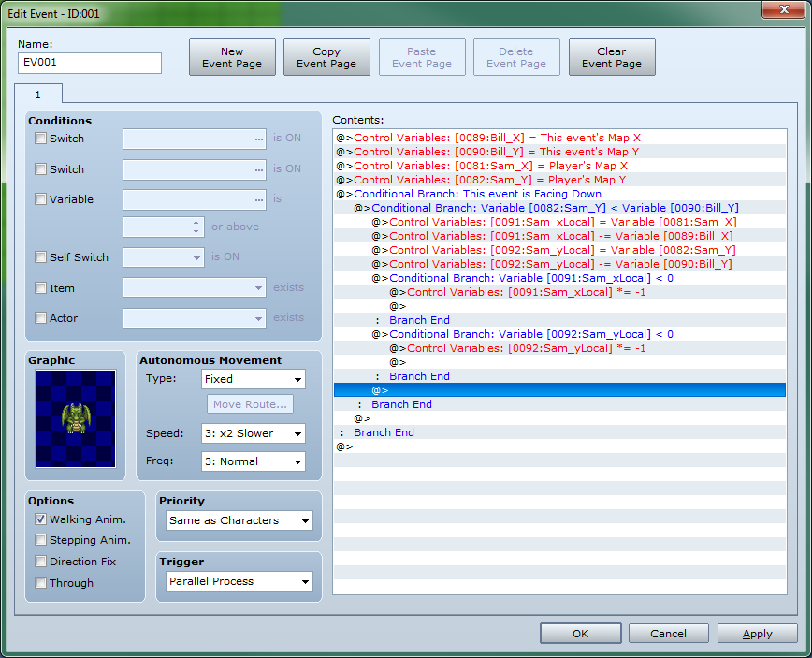812x658 pixels.
Task: Select the Bill_X Control Variables command line
Action: (497, 138)
